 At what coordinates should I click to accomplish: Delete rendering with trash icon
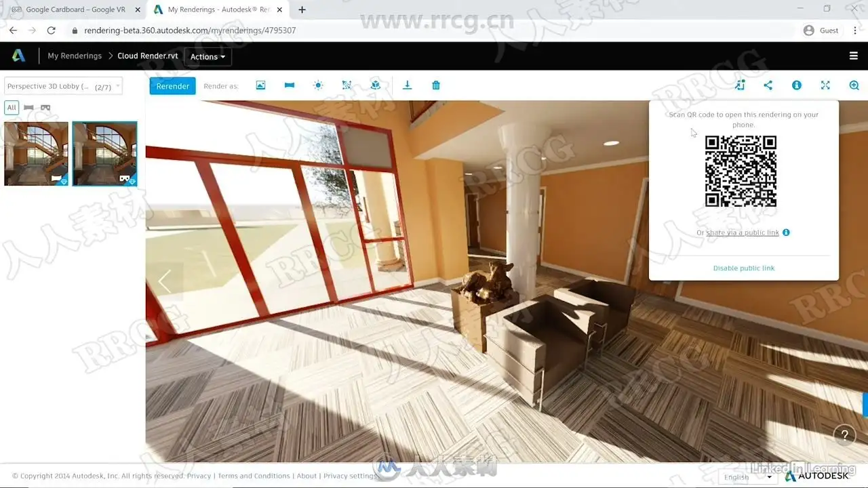point(436,85)
